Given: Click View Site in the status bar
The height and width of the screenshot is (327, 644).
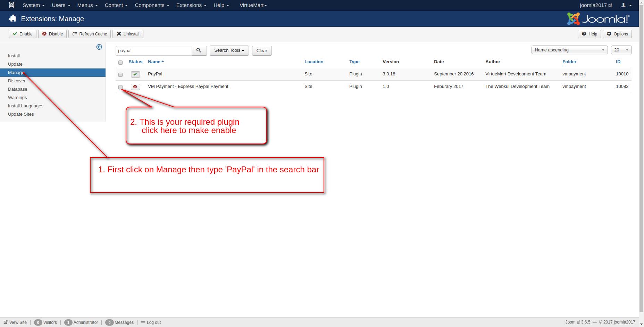Looking at the screenshot, I should (x=15, y=322).
